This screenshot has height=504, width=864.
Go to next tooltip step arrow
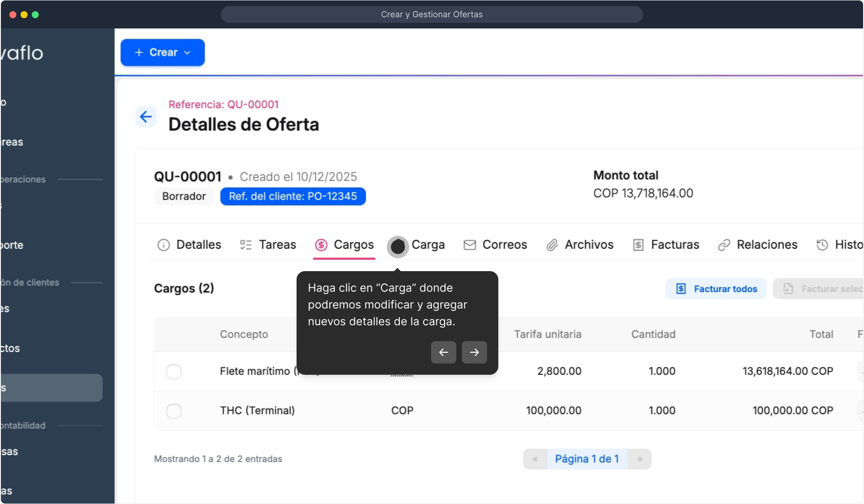tap(474, 352)
